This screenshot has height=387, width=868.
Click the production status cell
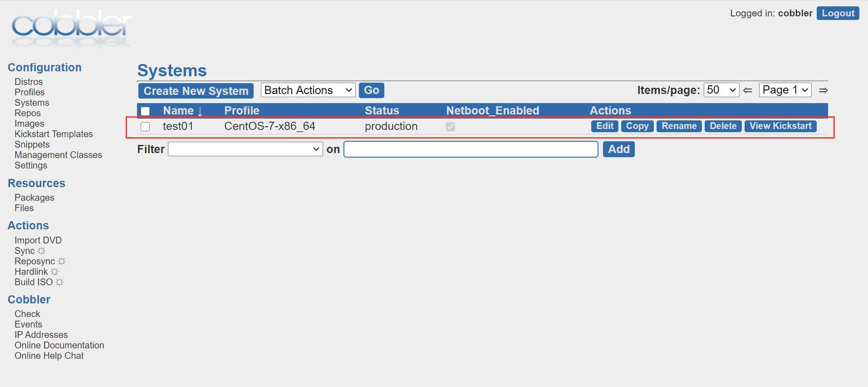coord(391,126)
